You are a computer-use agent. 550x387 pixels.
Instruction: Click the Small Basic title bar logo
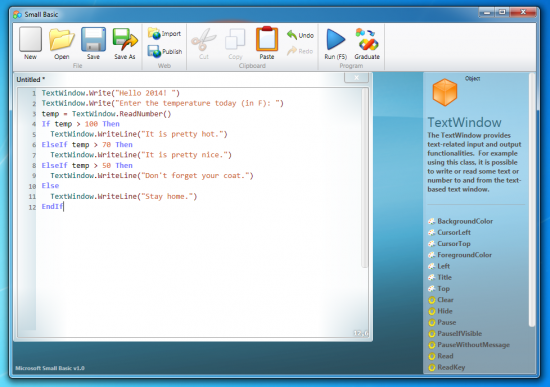[x=18, y=14]
